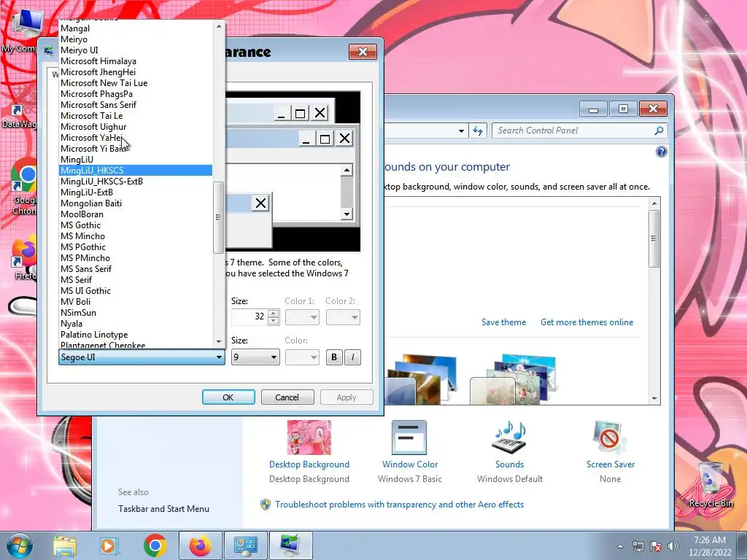Viewport: 747px width, 560px height.
Task: Choose MoolBoran font
Action: [136, 214]
